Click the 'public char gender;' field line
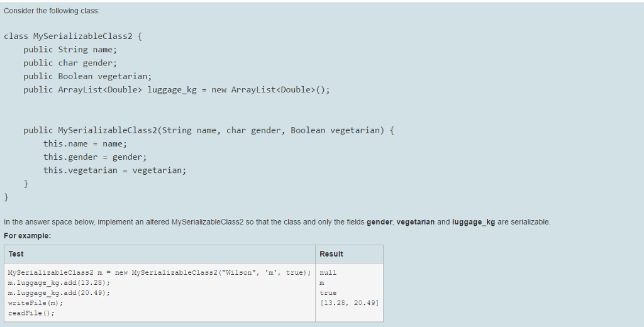Screen dimensions: 644x327 [x=70, y=63]
